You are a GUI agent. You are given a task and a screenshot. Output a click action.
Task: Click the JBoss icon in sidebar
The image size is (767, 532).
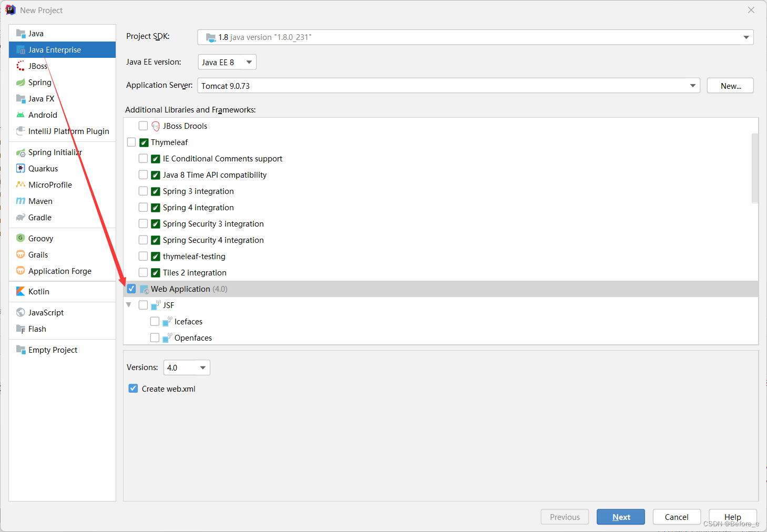click(x=21, y=66)
